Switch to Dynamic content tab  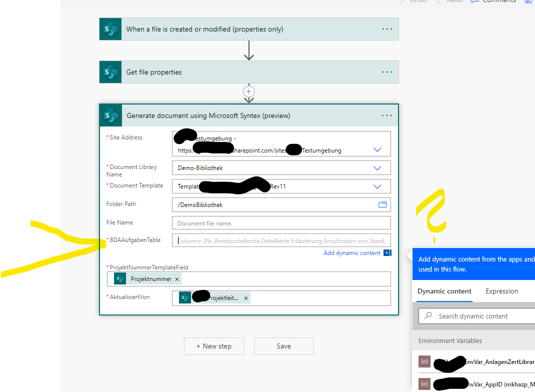point(444,291)
